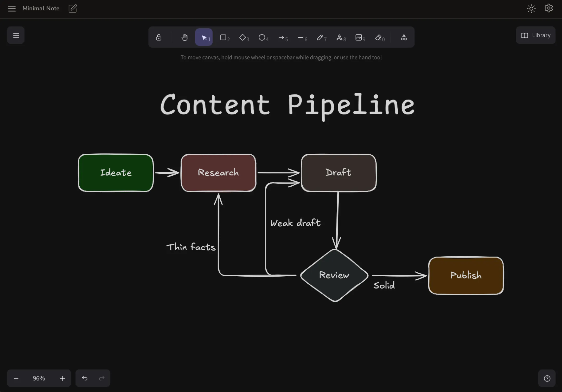
Task: Select the Hand panning tool
Action: point(184,37)
